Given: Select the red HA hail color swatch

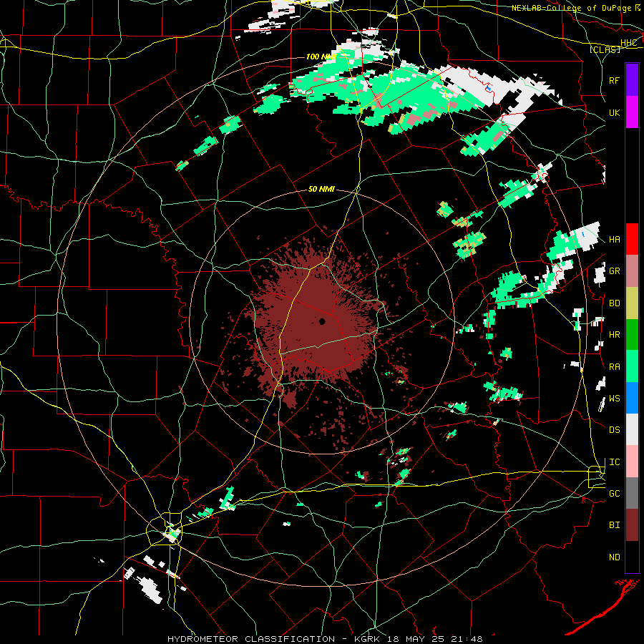Looking at the screenshot, I should coord(632,239).
